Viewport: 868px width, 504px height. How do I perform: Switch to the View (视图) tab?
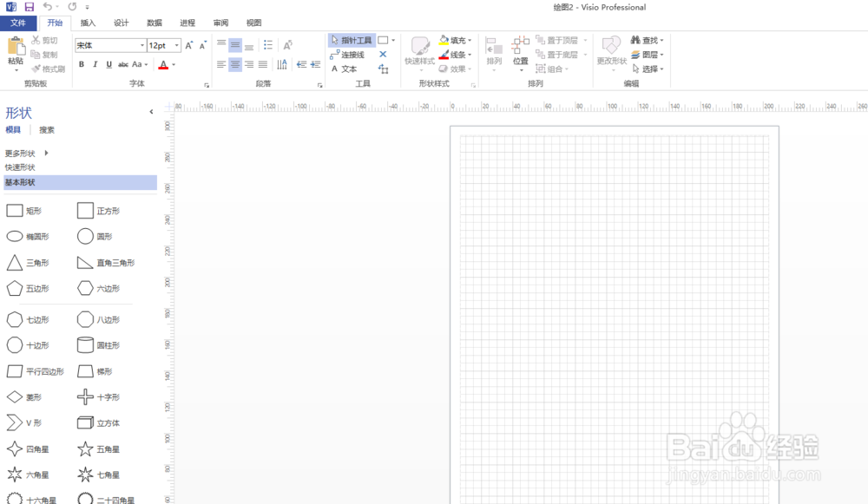tap(254, 23)
